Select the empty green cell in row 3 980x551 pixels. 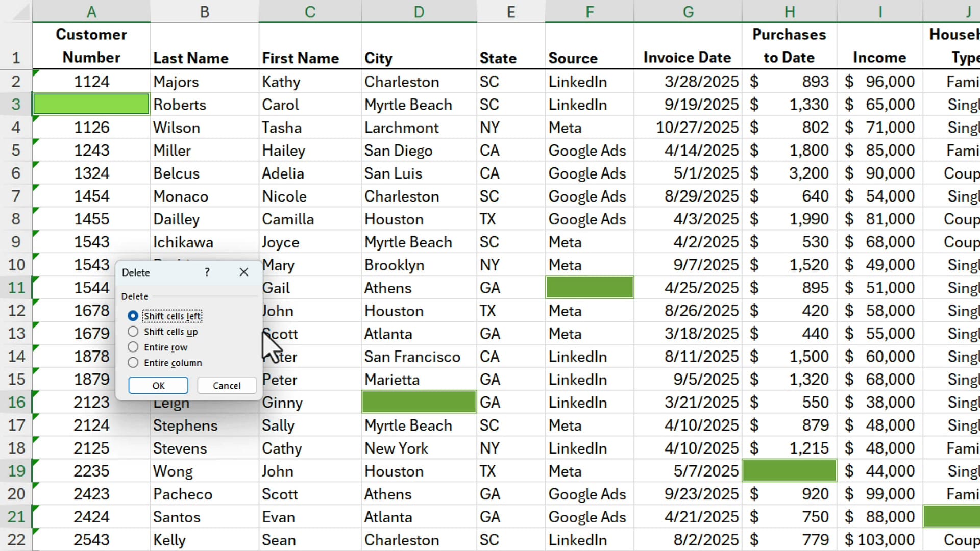[91, 104]
